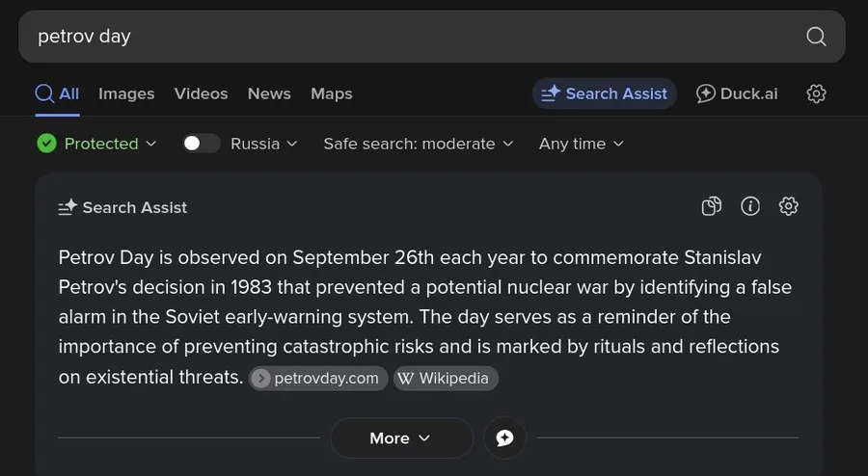
Task: Open the Russia region dropdown
Action: tap(264, 144)
